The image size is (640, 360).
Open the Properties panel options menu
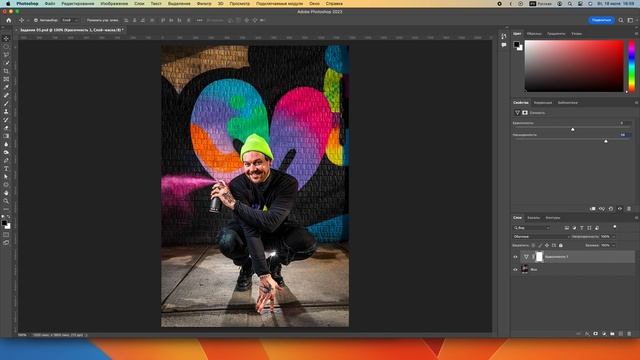pos(636,102)
